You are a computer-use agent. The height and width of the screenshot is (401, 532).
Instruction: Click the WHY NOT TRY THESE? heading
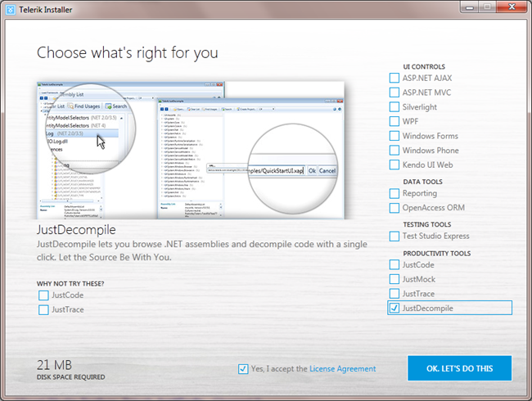(70, 284)
